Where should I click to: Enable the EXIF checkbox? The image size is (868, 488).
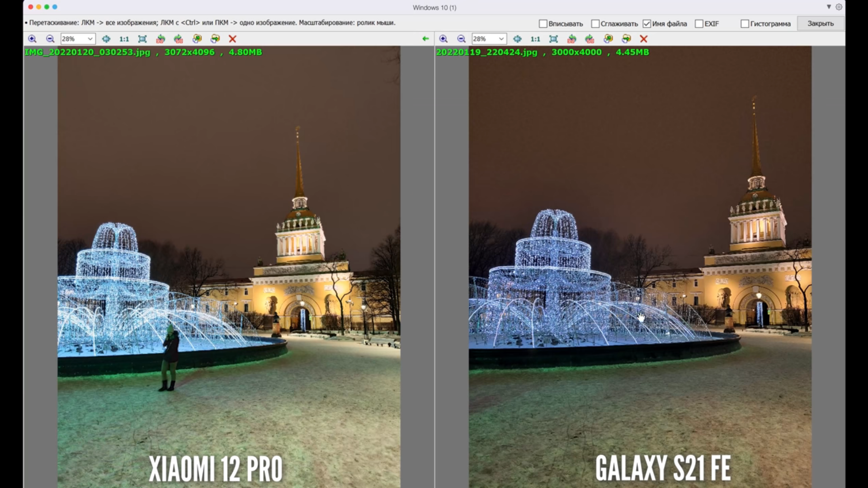click(x=699, y=23)
